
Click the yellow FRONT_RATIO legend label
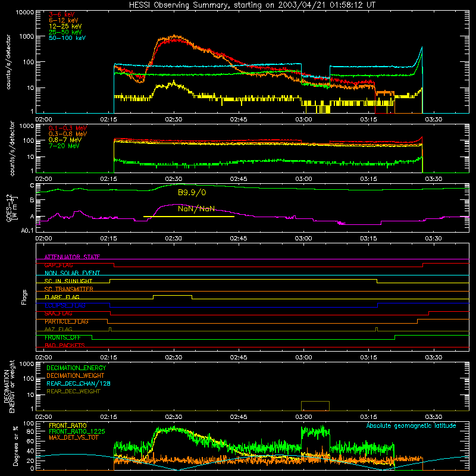(x=68, y=425)
